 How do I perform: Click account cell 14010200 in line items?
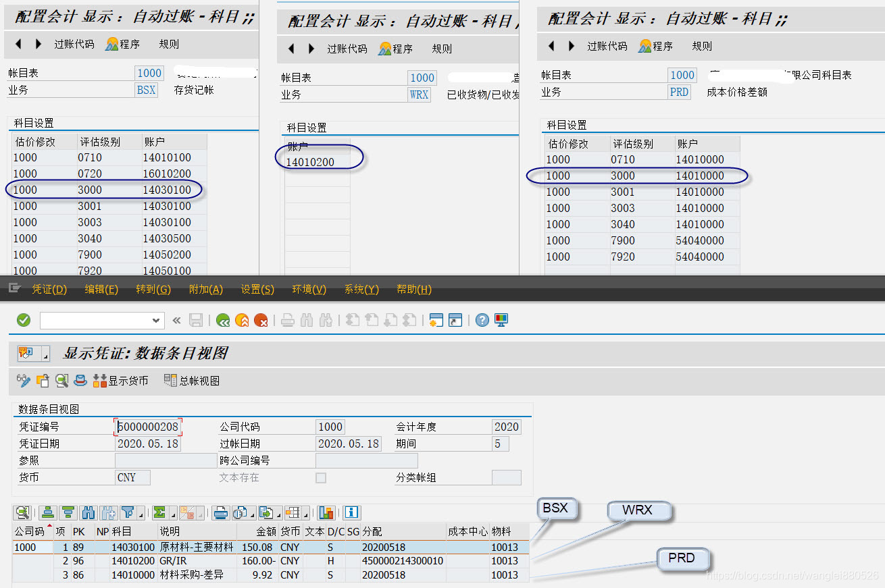(134, 561)
